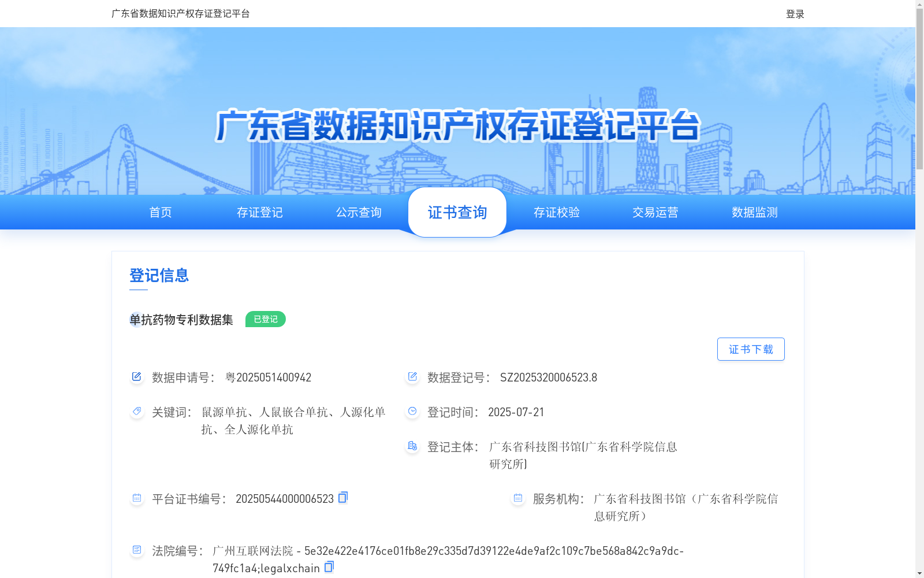Go to the 存证登记 tab
Screen dimensions: 924x578
point(260,212)
